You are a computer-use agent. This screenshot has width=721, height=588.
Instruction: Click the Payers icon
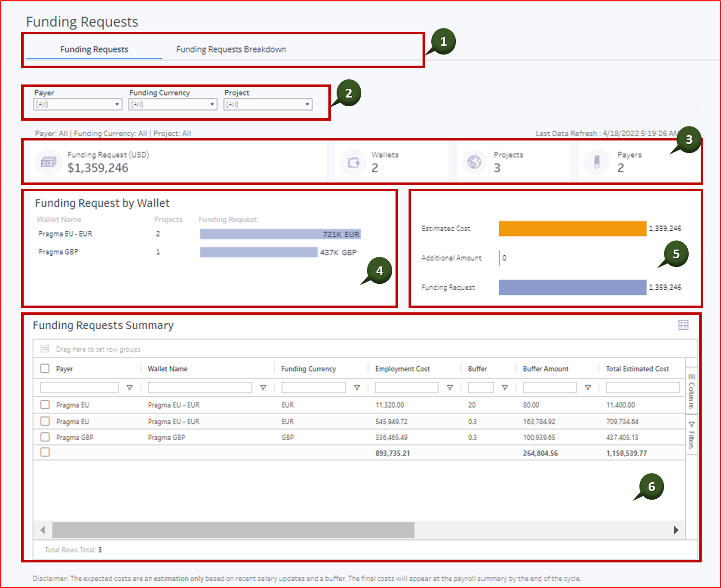[598, 162]
